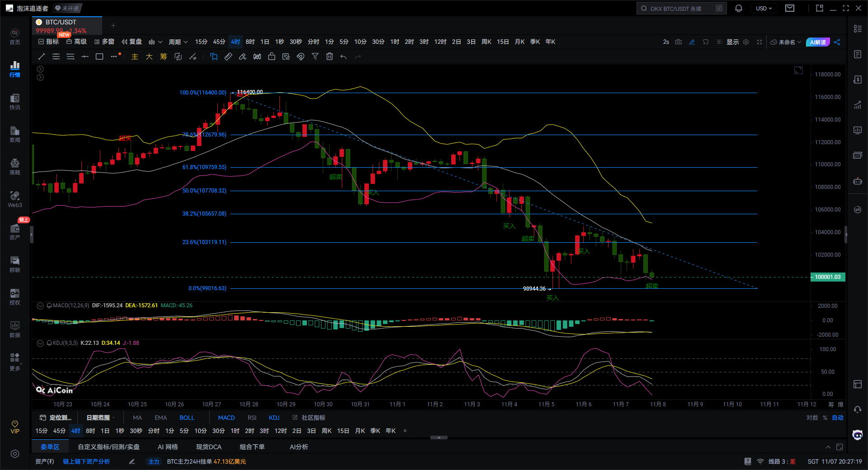Enable the RSI indicator
Screen dimensions: 868x470
pyautogui.click(x=252, y=418)
